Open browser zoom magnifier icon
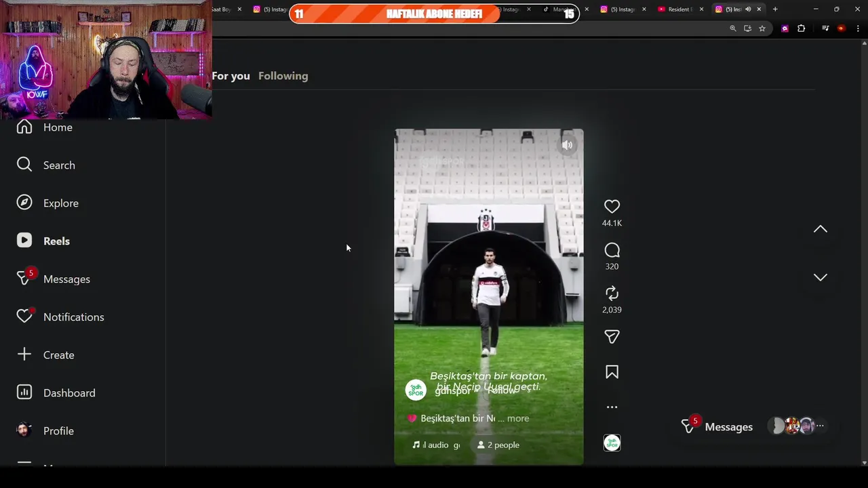The height and width of the screenshot is (488, 868). [733, 28]
